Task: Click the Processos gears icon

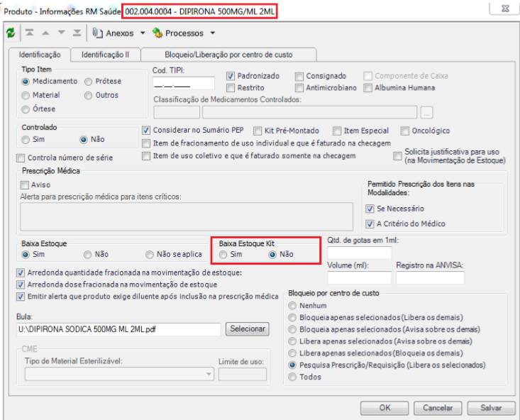Action: (x=157, y=33)
